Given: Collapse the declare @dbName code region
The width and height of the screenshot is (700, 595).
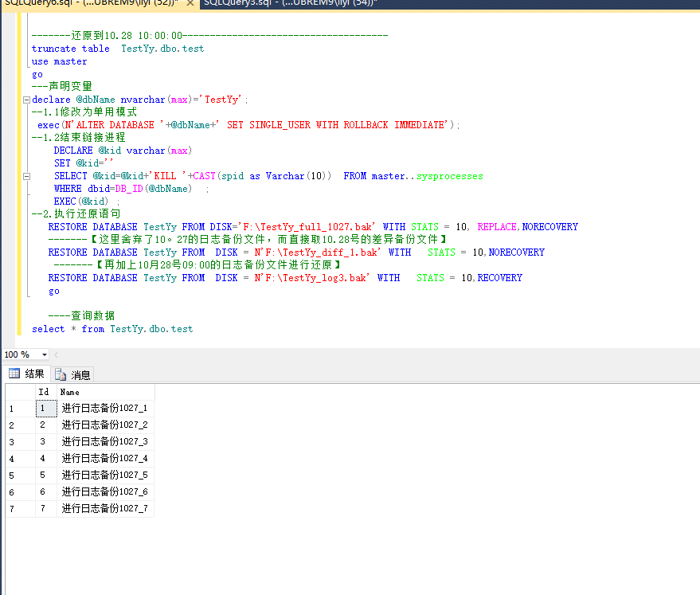Looking at the screenshot, I should pyautogui.click(x=26, y=99).
